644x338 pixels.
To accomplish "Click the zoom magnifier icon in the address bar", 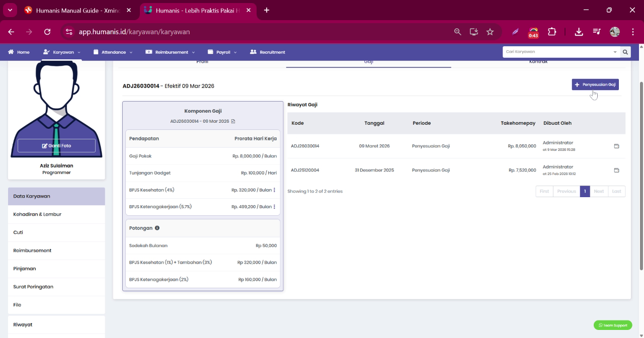I will [457, 32].
